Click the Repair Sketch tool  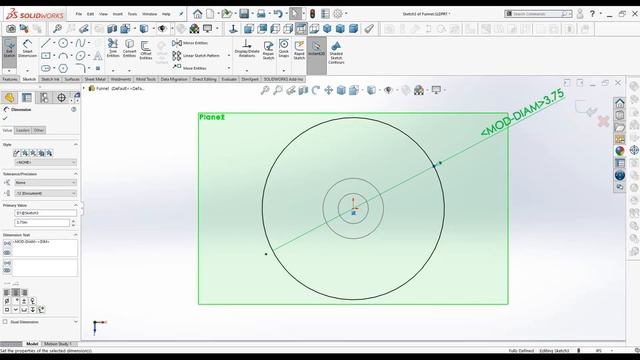(x=268, y=50)
